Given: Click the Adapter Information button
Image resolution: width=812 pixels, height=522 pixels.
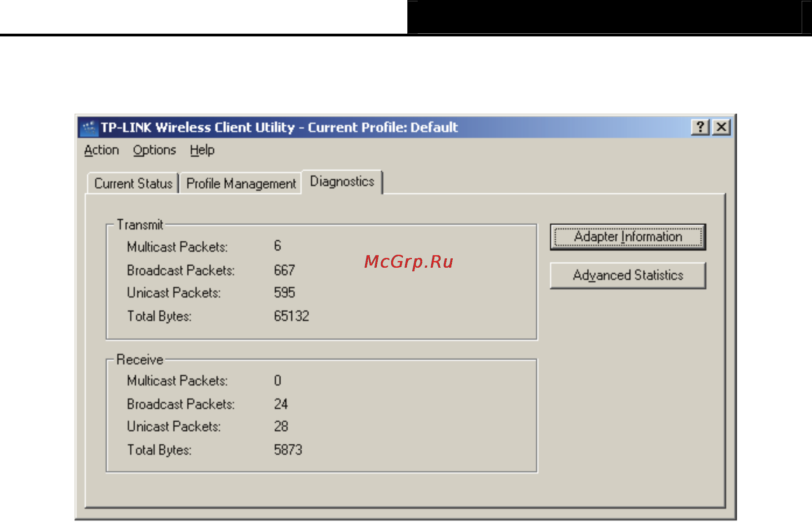Looking at the screenshot, I should [628, 237].
